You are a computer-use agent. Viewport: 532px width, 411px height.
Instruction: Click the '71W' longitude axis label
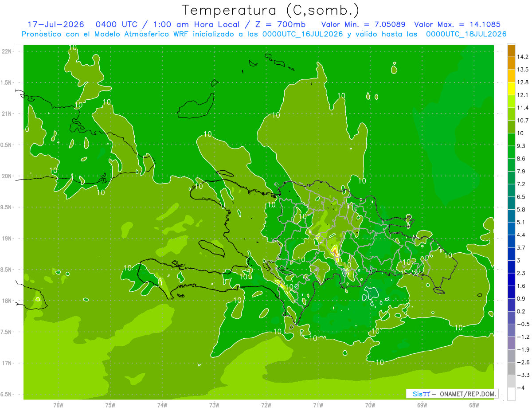click(318, 405)
